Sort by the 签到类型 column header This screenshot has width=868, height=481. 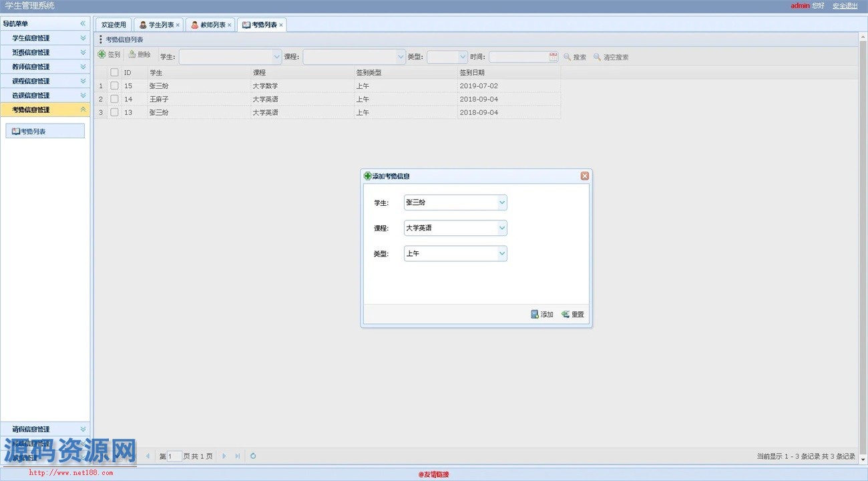tap(406, 72)
